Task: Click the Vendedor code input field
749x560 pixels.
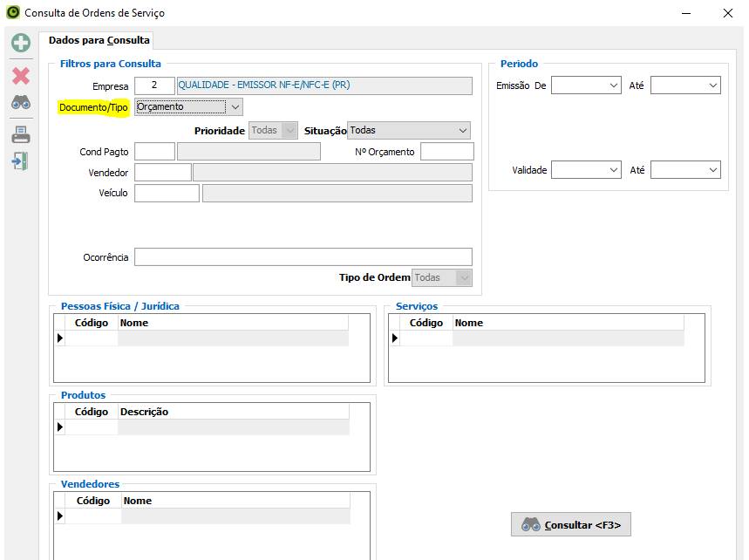Action: (162, 173)
